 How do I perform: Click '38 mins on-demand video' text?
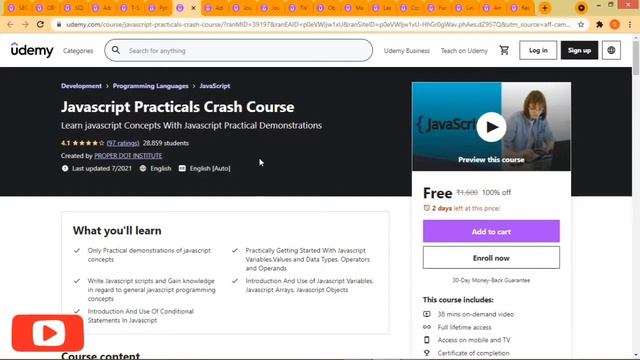476,314
